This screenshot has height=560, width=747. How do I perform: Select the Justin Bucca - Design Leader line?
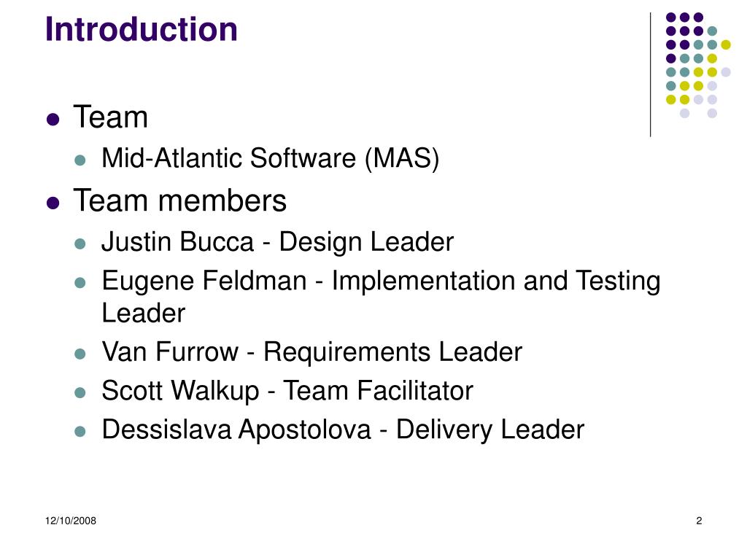coord(277,242)
